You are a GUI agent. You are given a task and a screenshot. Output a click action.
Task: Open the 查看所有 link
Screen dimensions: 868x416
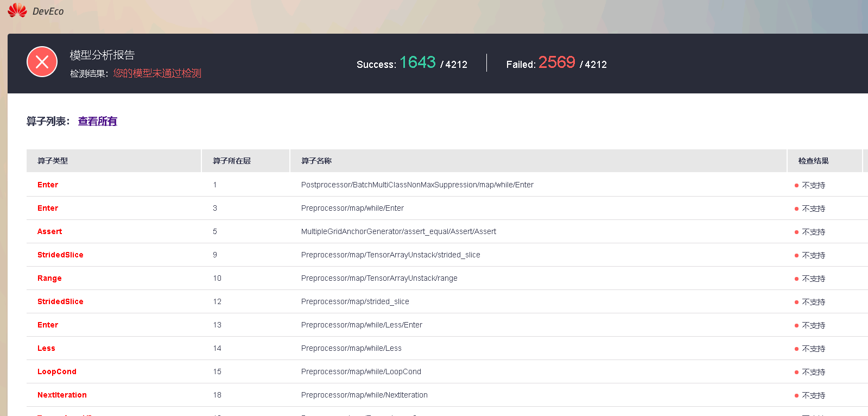pos(98,121)
